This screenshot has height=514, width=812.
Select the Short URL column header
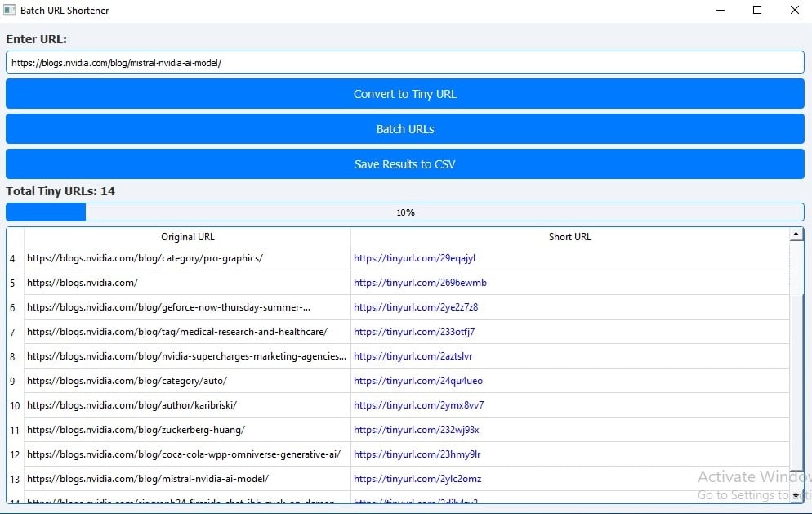(569, 237)
